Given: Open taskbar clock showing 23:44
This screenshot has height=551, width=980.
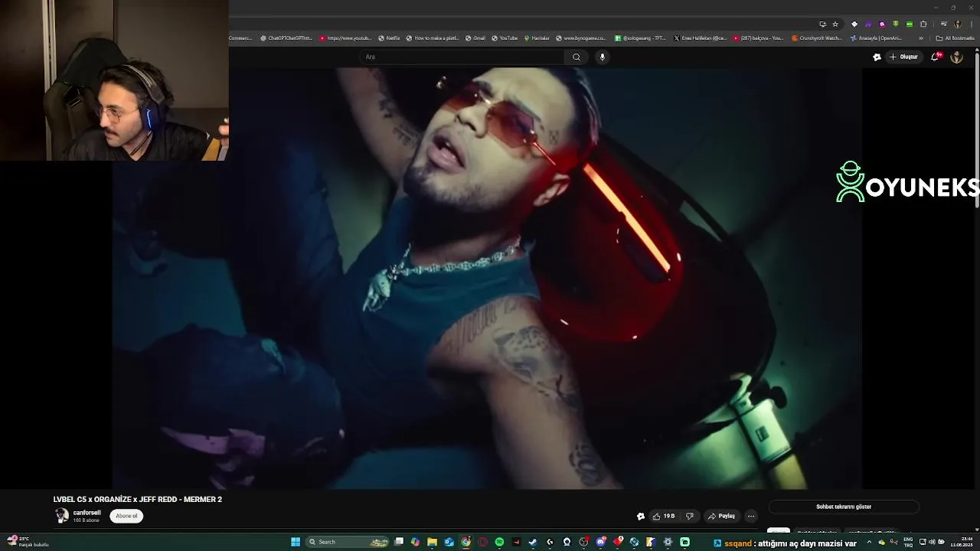Looking at the screenshot, I should (962, 542).
